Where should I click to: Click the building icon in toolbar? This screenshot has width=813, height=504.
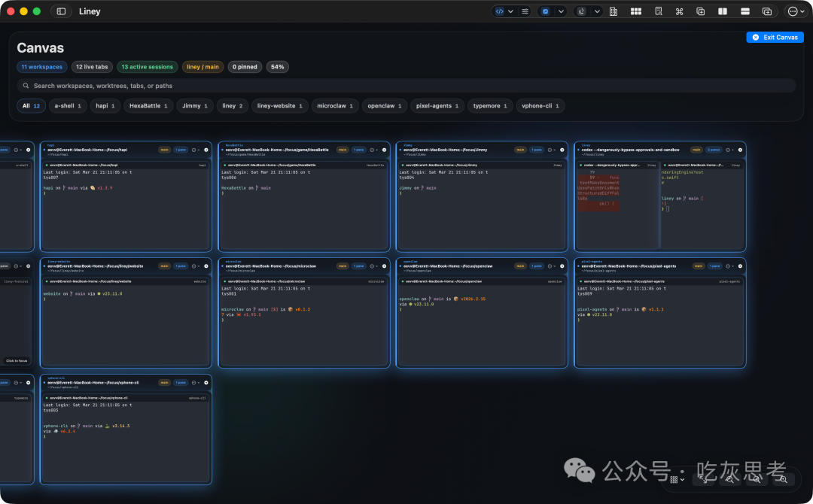tap(614, 11)
